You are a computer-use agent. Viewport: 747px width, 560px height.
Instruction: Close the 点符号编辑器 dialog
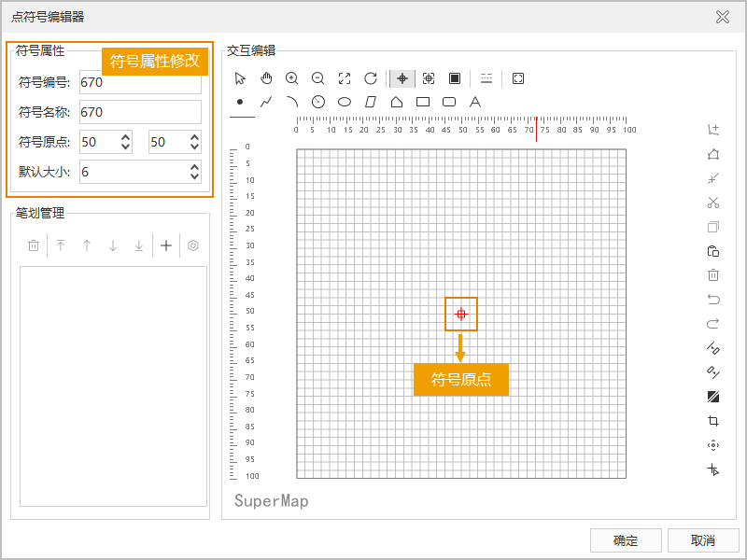[x=723, y=17]
